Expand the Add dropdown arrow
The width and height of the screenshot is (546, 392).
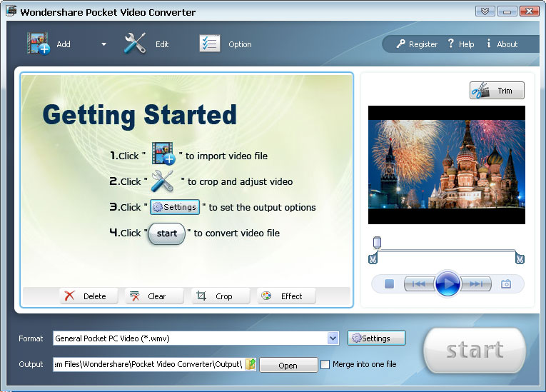click(x=103, y=44)
